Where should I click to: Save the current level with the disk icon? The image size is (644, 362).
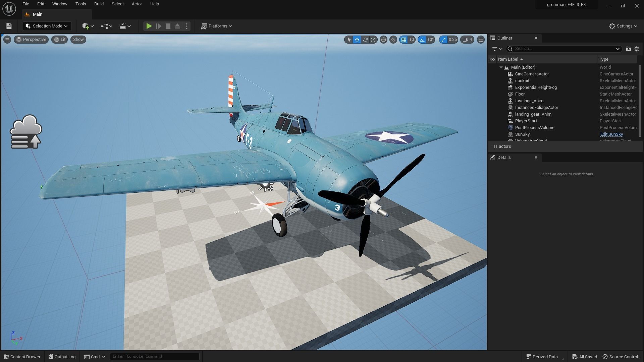pos(9,26)
